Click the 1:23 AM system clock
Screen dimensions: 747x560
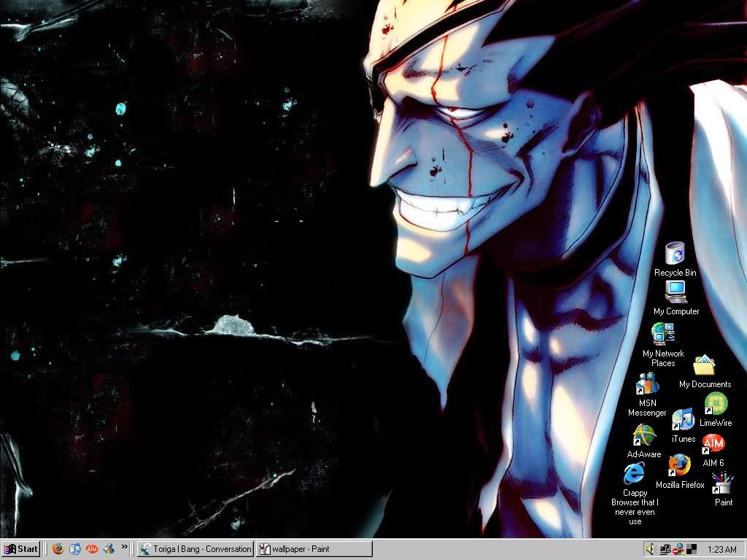click(721, 550)
